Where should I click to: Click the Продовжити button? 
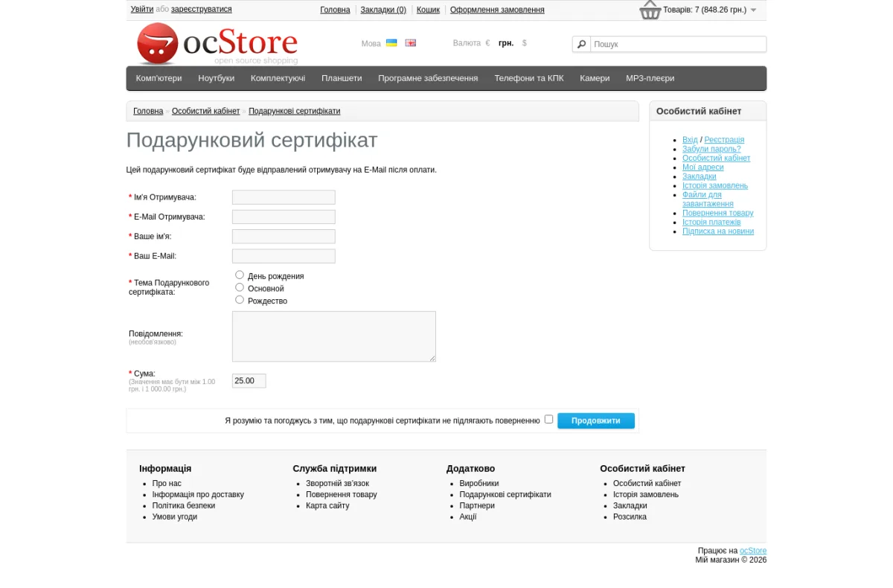(x=596, y=421)
